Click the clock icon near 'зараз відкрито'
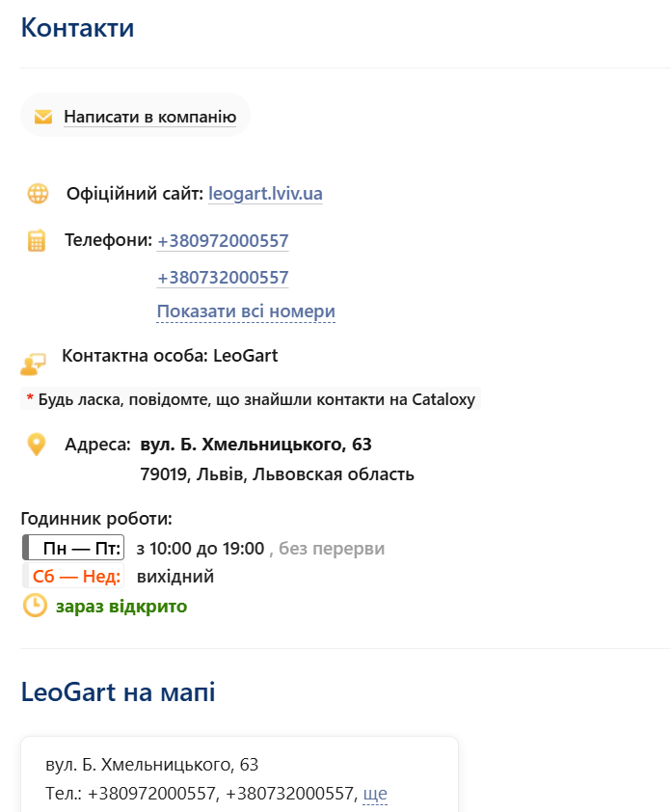This screenshot has width=671, height=812. [x=35, y=606]
